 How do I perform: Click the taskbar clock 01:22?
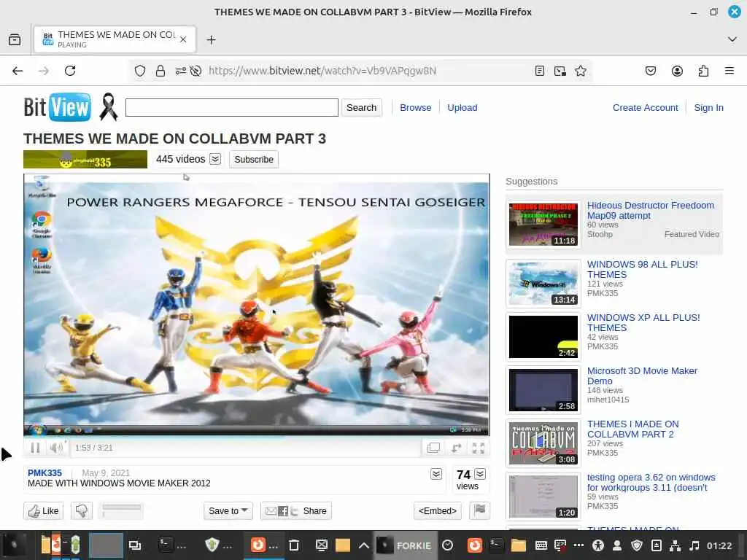pyautogui.click(x=719, y=545)
